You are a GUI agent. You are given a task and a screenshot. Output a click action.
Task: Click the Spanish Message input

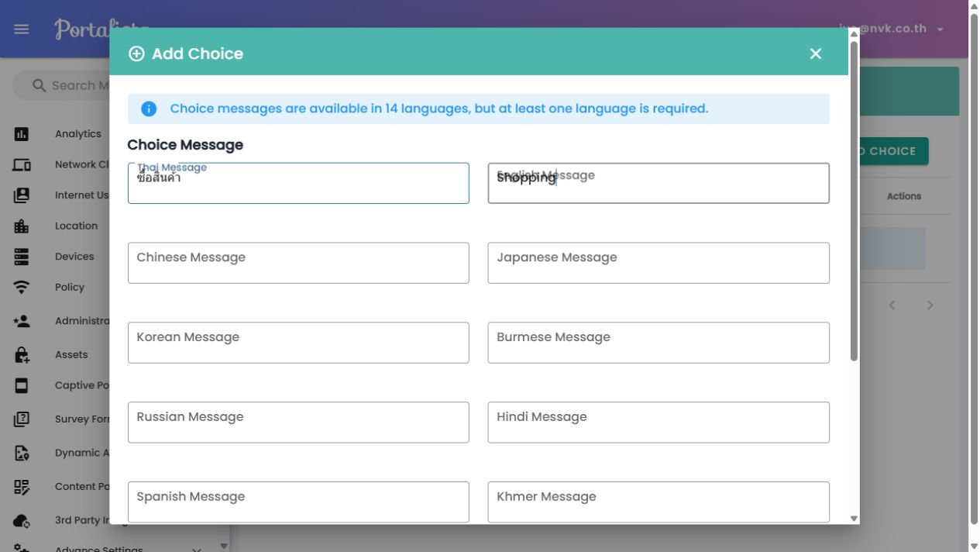tap(298, 502)
